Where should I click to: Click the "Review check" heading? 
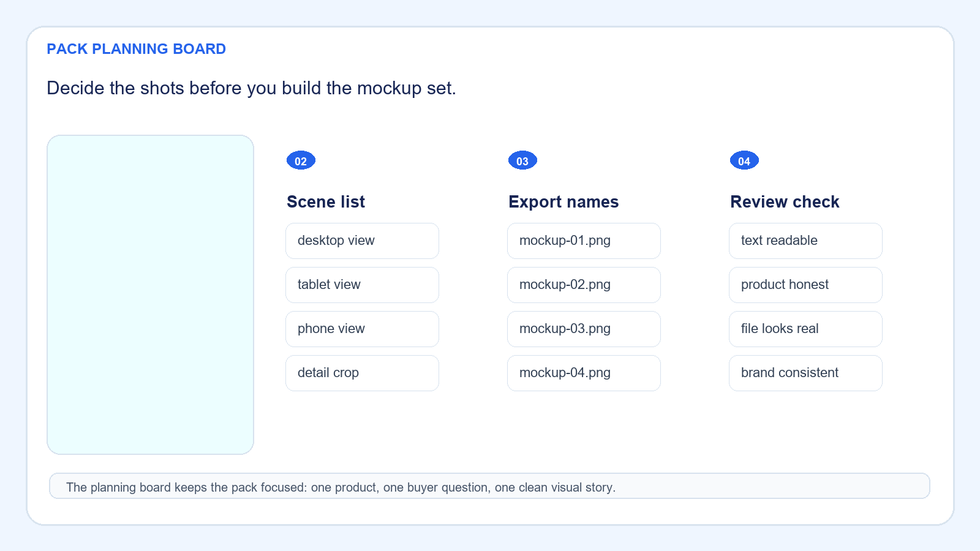tap(785, 202)
